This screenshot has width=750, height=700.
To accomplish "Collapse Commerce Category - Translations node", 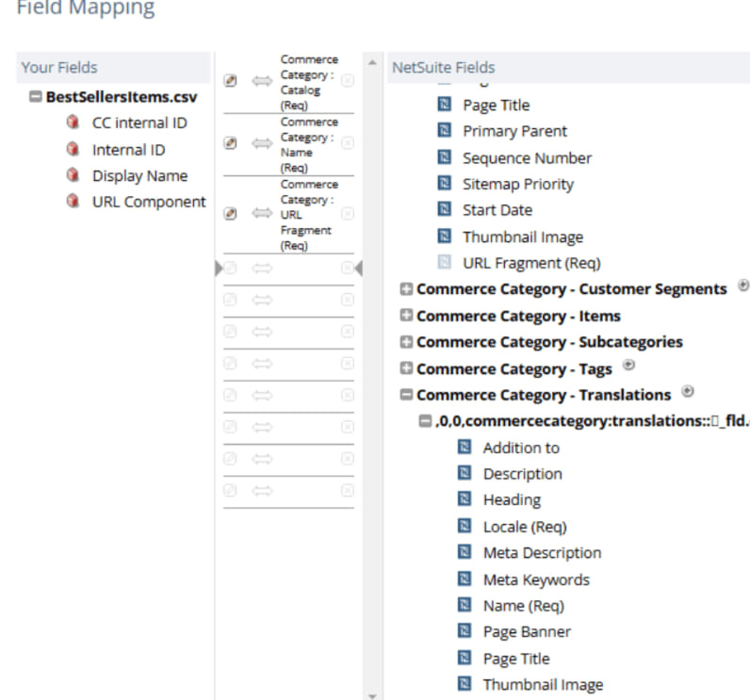I will [x=406, y=395].
